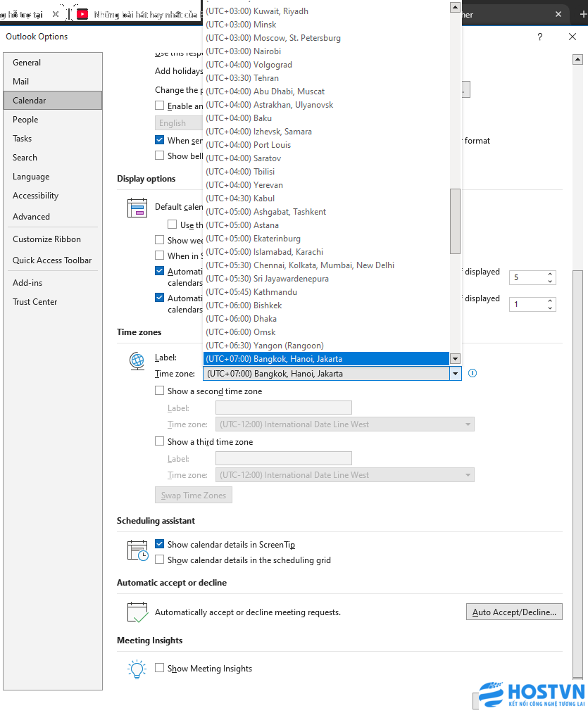588x713 pixels.
Task: Decrease the stepper showing value 1
Action: [550, 308]
